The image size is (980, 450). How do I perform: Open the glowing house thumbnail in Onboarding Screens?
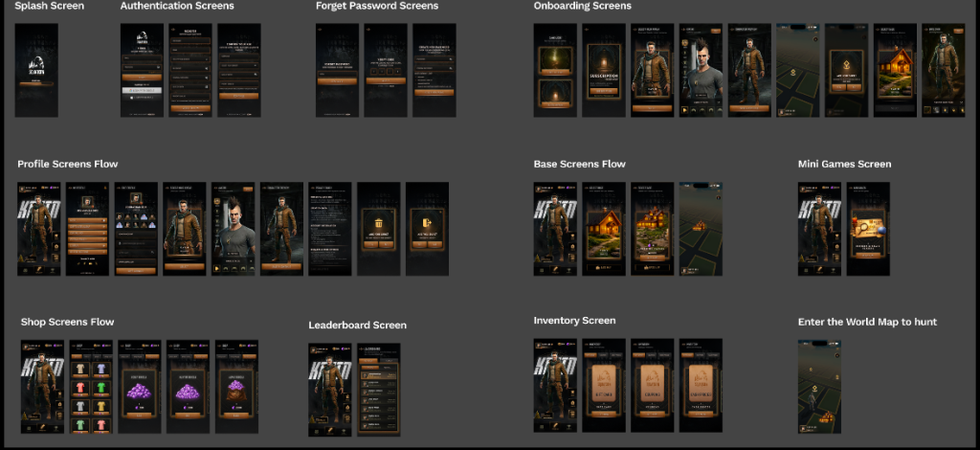895,70
